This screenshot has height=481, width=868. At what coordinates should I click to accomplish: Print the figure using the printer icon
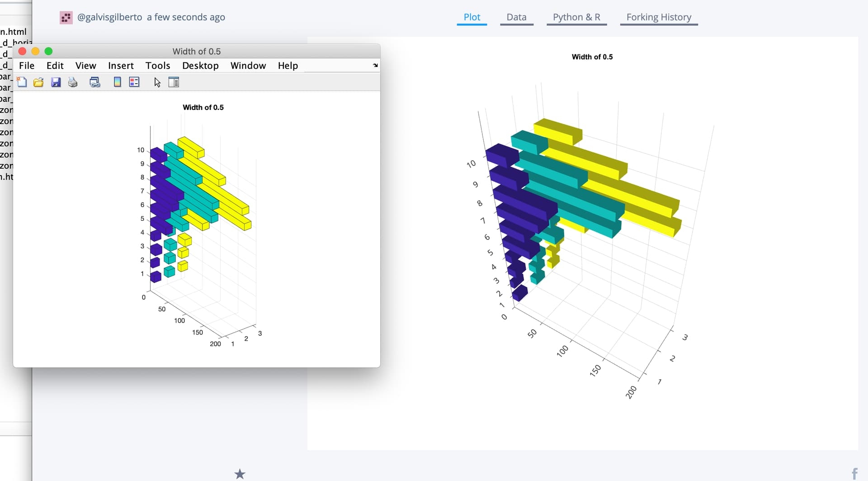point(72,82)
